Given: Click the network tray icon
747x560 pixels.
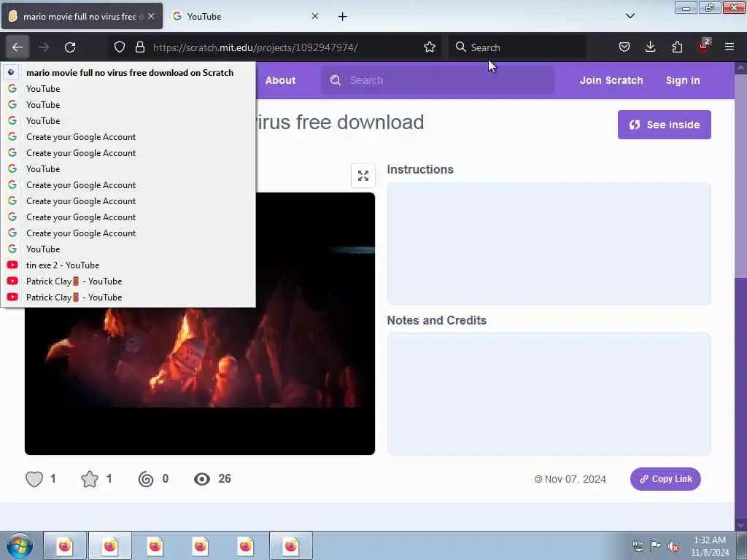Looking at the screenshot, I should 638,546.
